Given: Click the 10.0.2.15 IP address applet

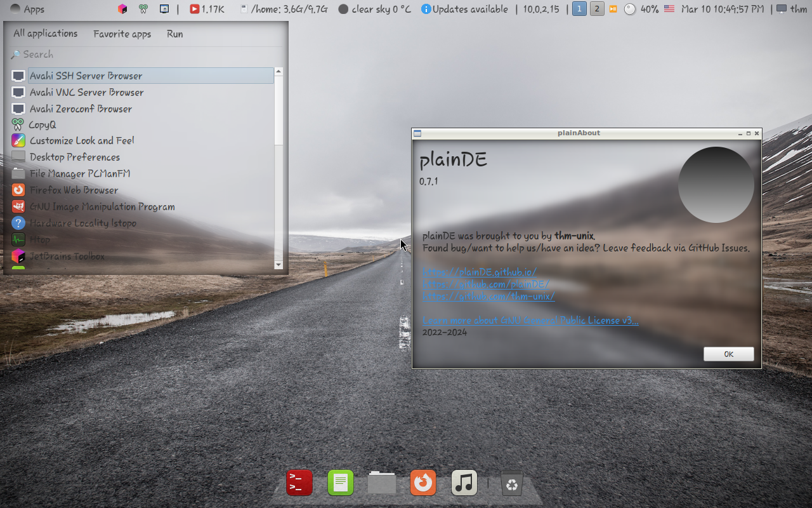Looking at the screenshot, I should 541,10.
